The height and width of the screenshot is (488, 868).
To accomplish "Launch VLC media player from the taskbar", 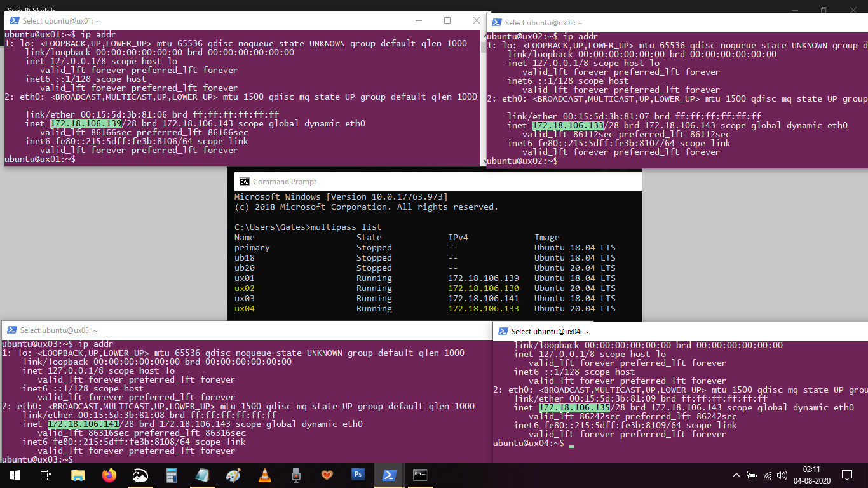I will click(x=264, y=475).
